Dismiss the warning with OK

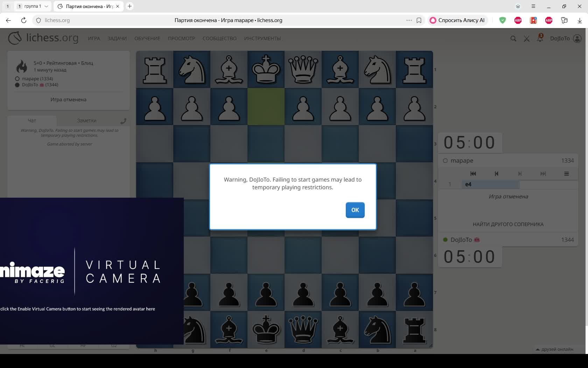click(x=355, y=210)
